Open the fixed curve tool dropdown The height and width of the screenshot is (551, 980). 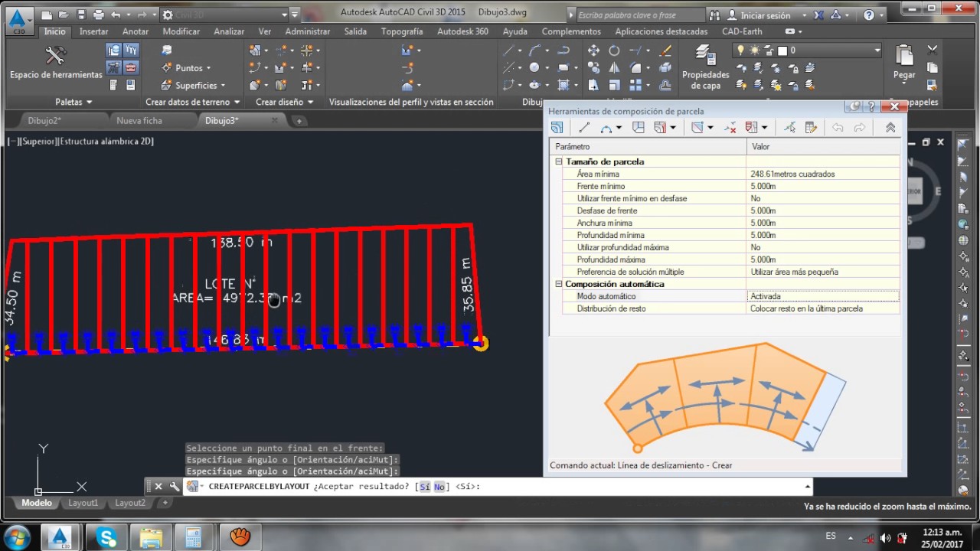tap(619, 128)
